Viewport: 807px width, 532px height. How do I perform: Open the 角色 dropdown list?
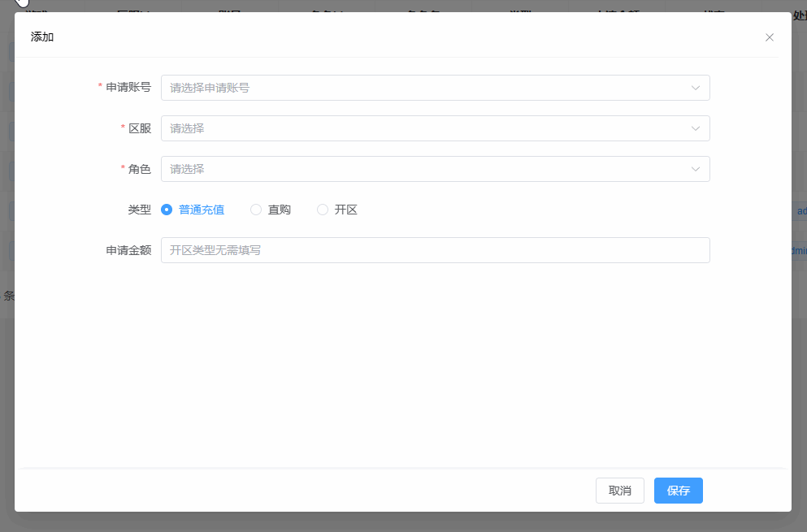pyautogui.click(x=436, y=169)
